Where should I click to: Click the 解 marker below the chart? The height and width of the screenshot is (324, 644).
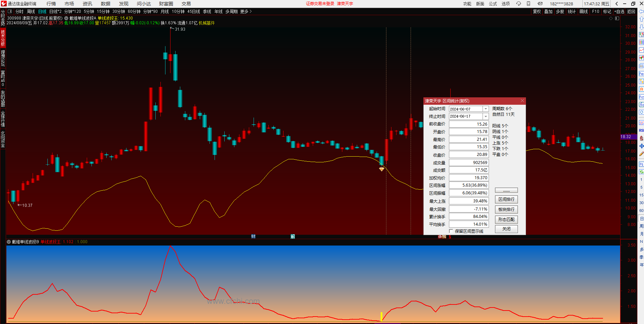pyautogui.click(x=293, y=236)
